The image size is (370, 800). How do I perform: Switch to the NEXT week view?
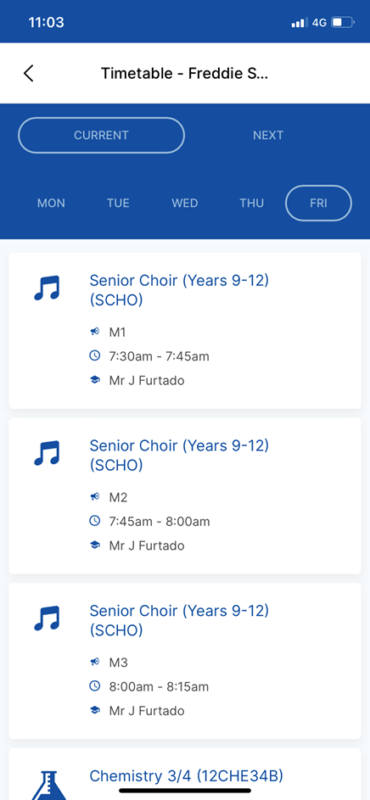click(268, 135)
